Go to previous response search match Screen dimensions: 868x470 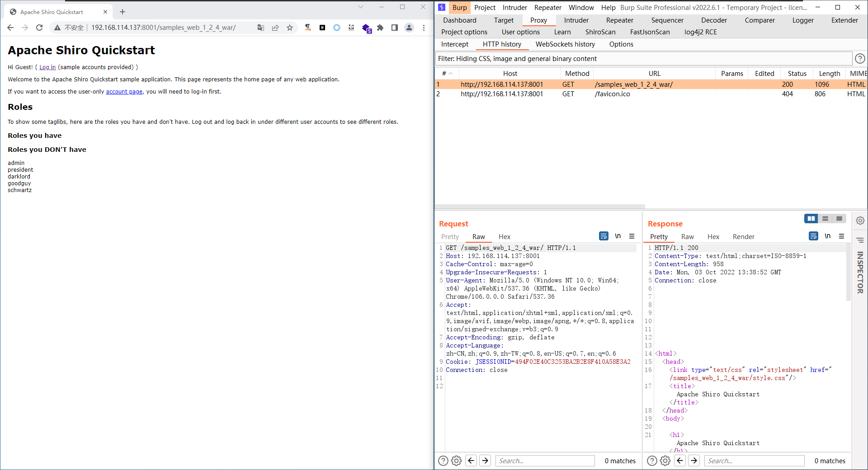click(x=680, y=461)
